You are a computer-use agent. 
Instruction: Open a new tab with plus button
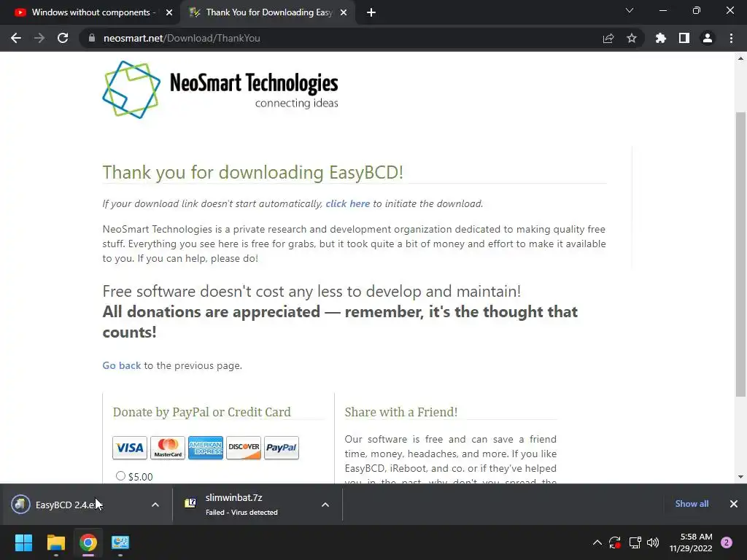pyautogui.click(x=371, y=12)
